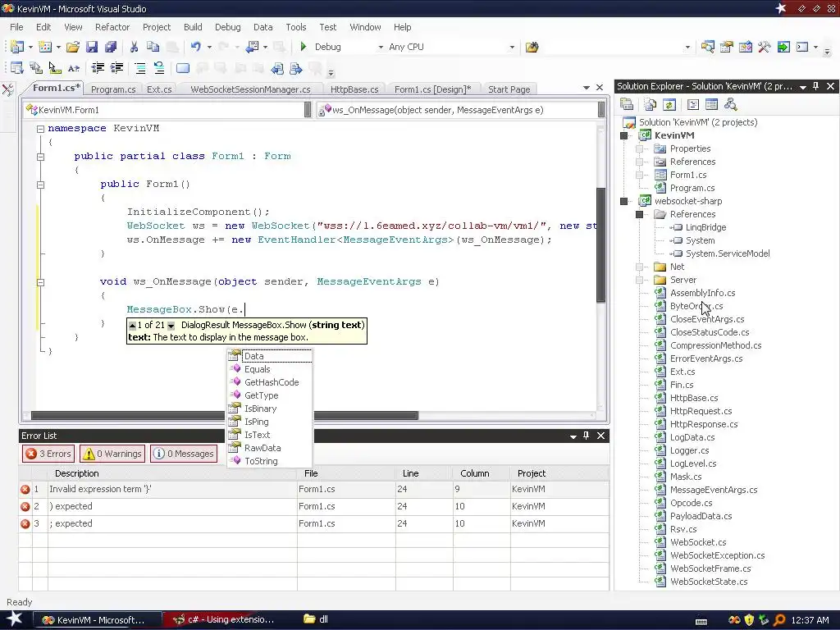Open the ws_OnMessage members dropdown
Viewport: 840px width, 630px height.
coord(601,110)
